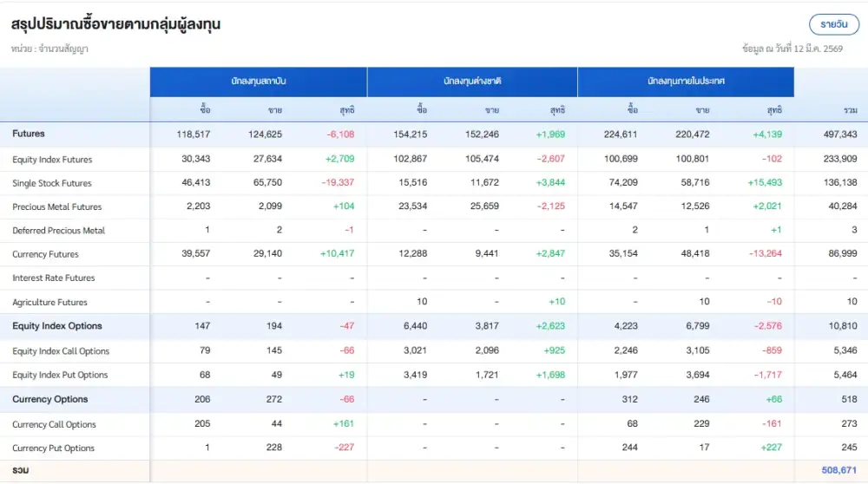Click the grand total value 508,671
The height and width of the screenshot is (484, 868).
click(838, 470)
